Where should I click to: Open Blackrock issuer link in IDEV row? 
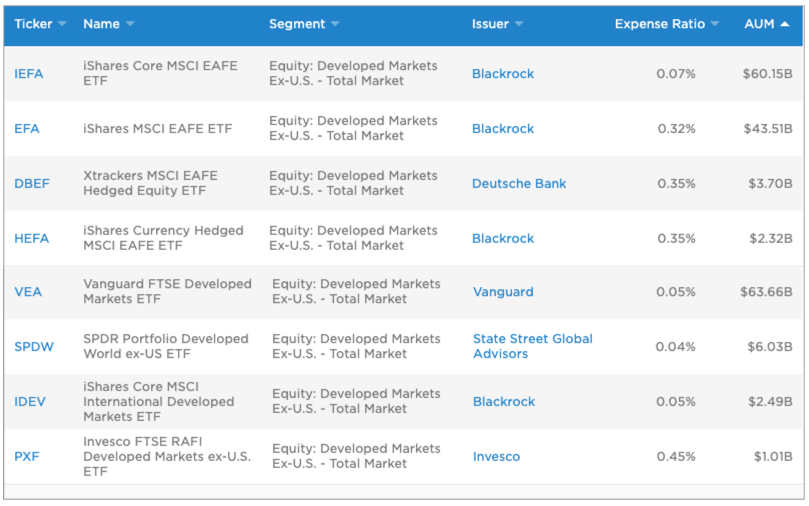click(504, 402)
